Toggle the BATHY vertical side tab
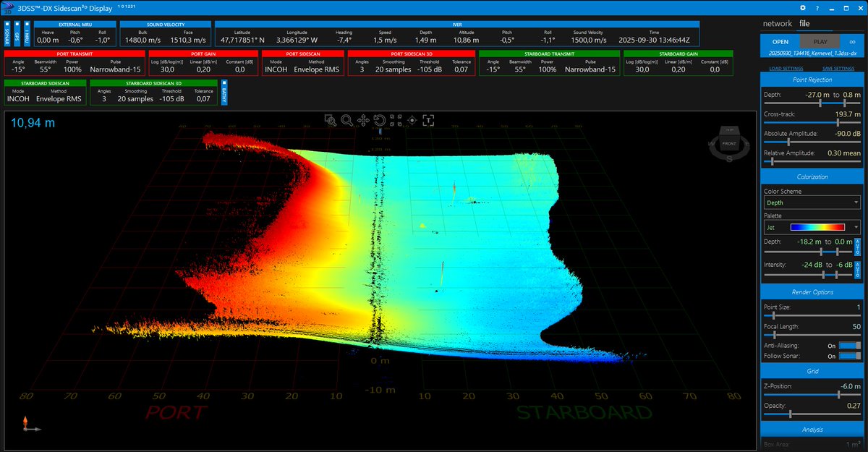The image size is (868, 452). (x=224, y=93)
